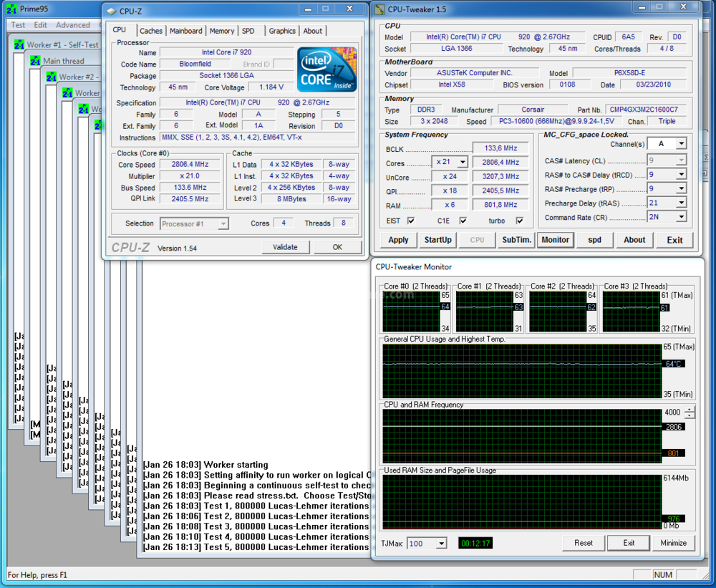
Task: Switch to the Graphics tab in CPU-Z
Action: point(281,31)
